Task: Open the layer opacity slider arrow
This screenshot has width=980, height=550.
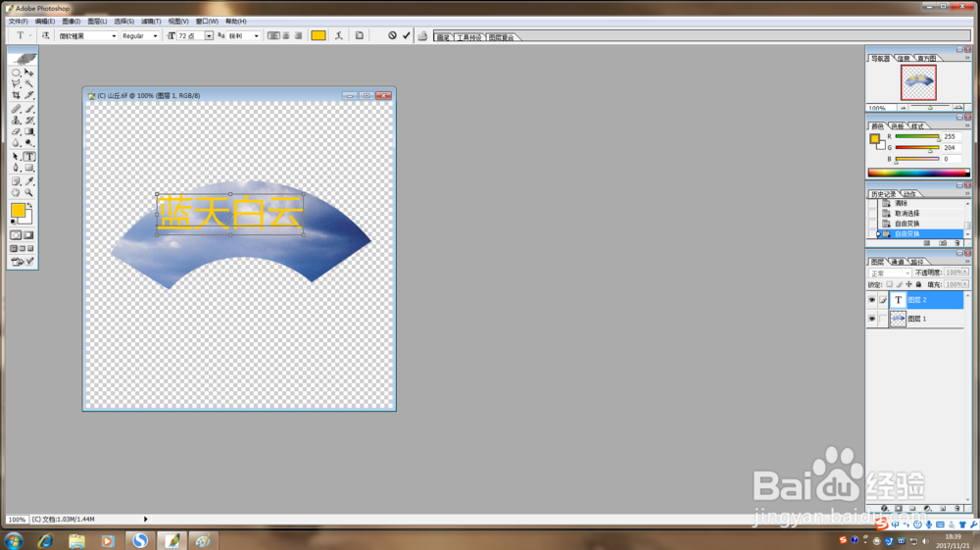Action: coord(965,273)
